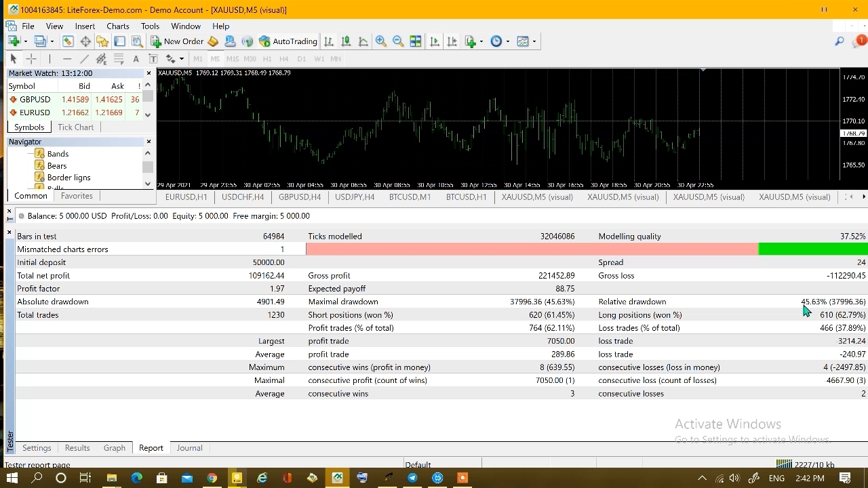Switch to the Graph tab in Tester
868x488 pixels.
pos(114,448)
